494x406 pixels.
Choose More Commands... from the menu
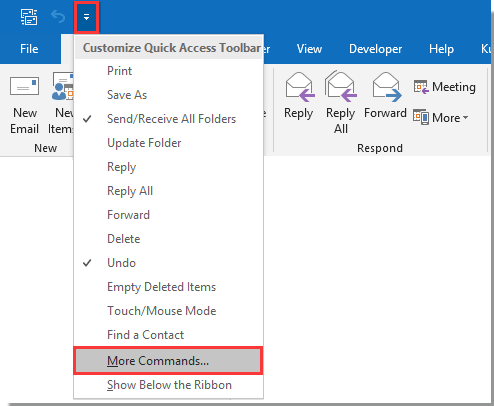pyautogui.click(x=169, y=361)
